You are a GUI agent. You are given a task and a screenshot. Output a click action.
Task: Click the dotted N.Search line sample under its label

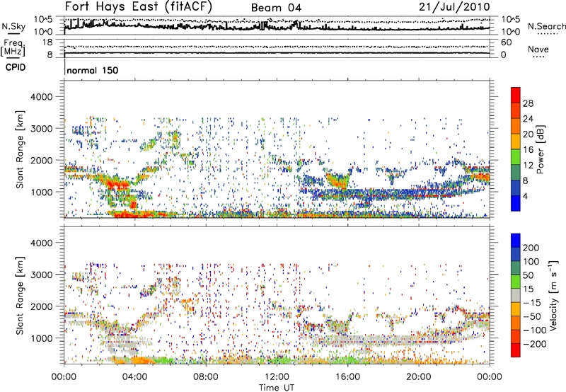pyautogui.click(x=548, y=34)
